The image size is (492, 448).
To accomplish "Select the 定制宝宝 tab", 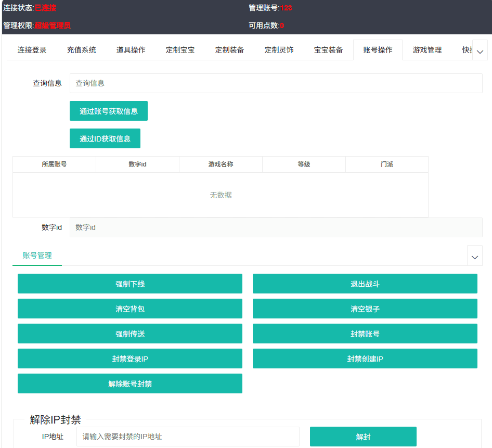I will [x=180, y=50].
